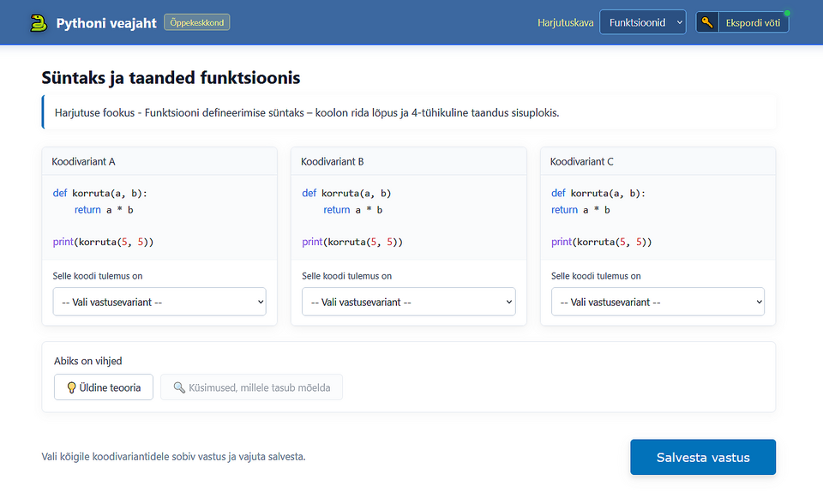Click the key icon beside Ekspordi võti
The image size is (823, 504).
[707, 22]
